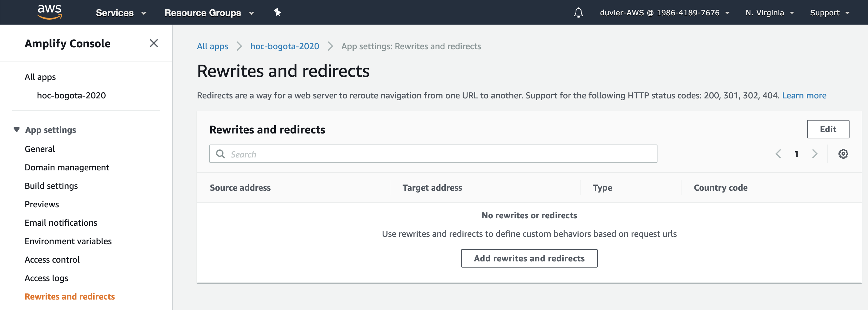Open Domain management settings
The image size is (868, 310).
tap(67, 168)
